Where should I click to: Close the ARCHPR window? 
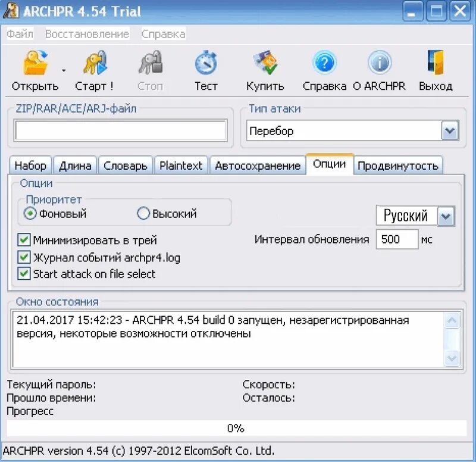pyautogui.click(x=460, y=11)
